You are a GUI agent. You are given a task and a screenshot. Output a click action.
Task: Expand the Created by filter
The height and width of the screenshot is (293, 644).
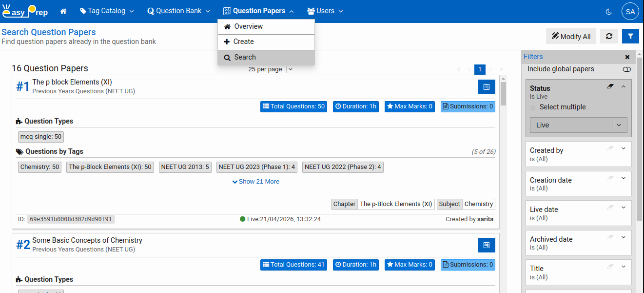623,149
